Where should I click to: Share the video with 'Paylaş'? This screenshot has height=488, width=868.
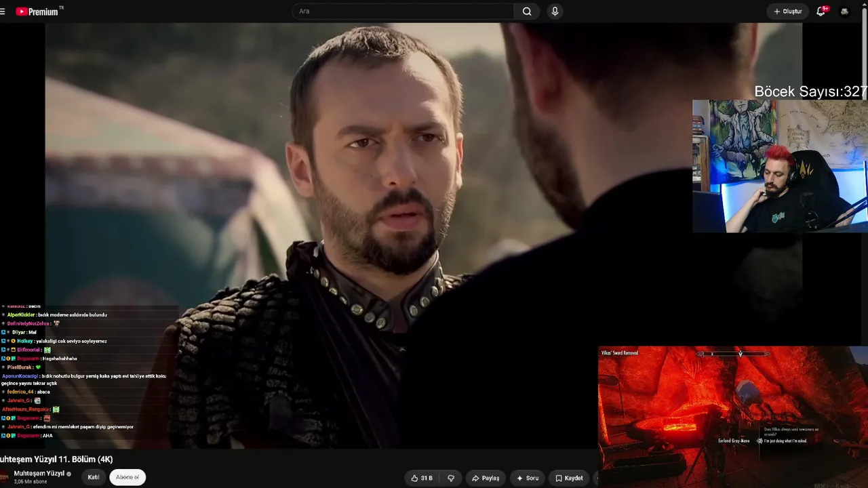pos(486,478)
